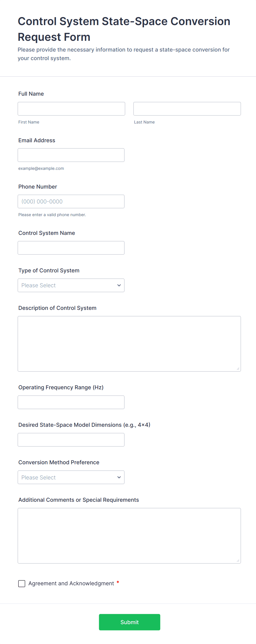The image size is (256, 644).
Task: Click inside Description of Control System textarea
Action: pos(129,344)
